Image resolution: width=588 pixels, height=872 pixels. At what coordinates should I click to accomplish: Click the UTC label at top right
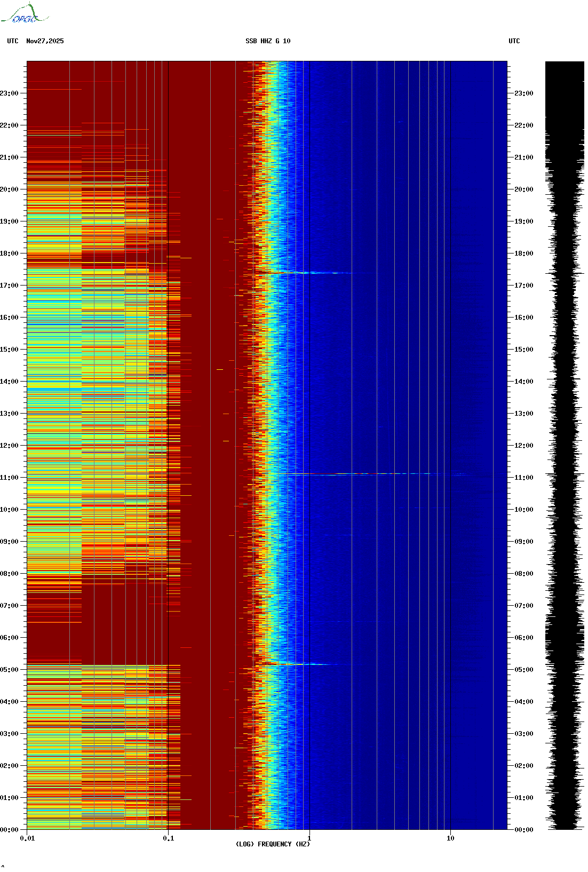pyautogui.click(x=514, y=41)
